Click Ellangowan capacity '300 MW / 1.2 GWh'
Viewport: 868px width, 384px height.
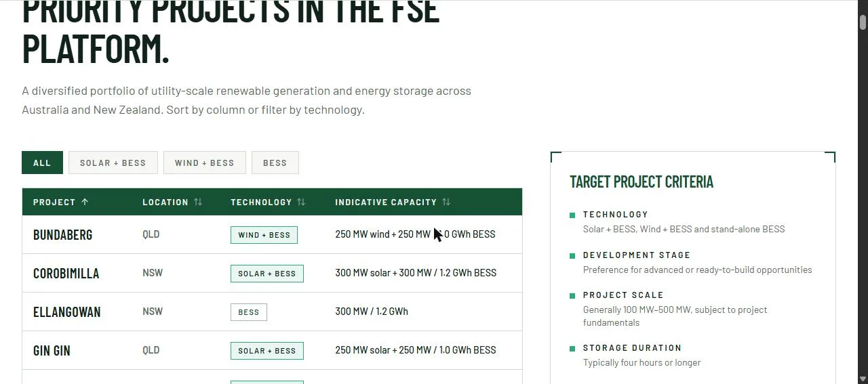[372, 312]
